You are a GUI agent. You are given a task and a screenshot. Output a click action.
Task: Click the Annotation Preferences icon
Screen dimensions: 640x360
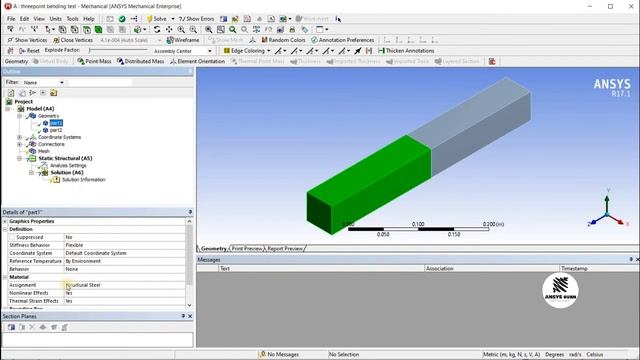314,40
